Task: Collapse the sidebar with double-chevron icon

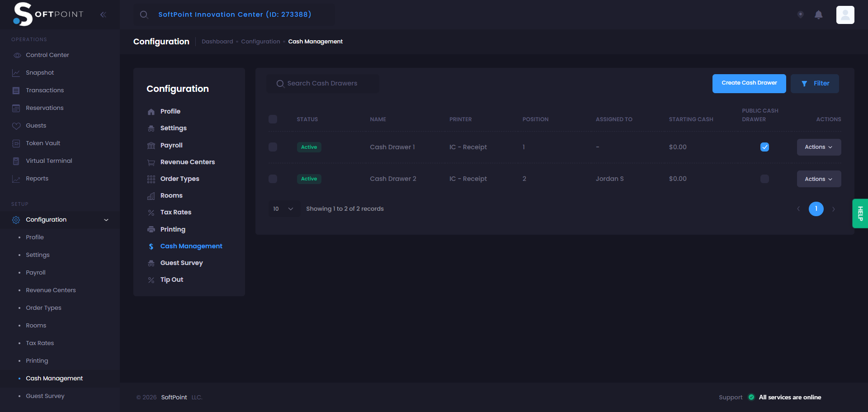Action: point(103,14)
